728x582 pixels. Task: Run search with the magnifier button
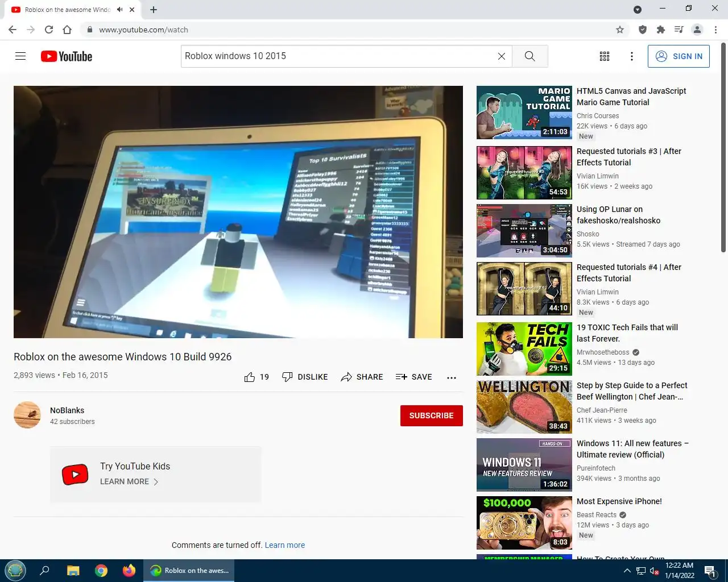(530, 56)
